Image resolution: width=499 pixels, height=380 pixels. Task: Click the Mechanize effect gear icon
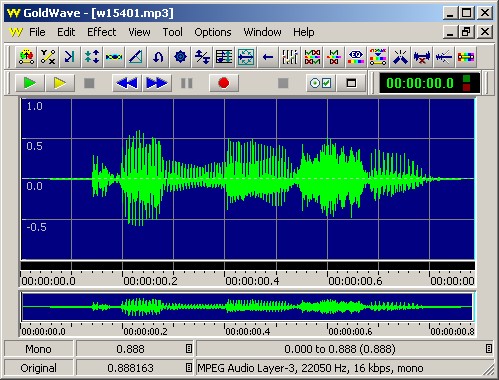click(180, 57)
